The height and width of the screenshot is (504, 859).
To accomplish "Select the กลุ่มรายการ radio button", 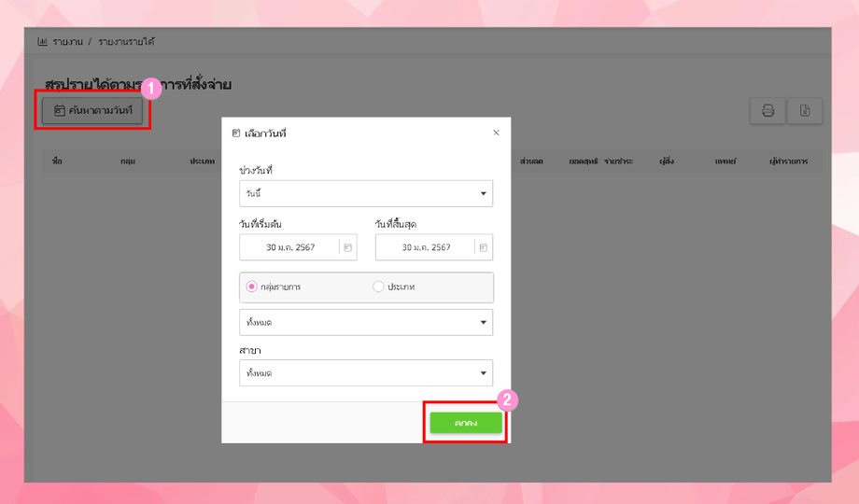I will click(251, 287).
